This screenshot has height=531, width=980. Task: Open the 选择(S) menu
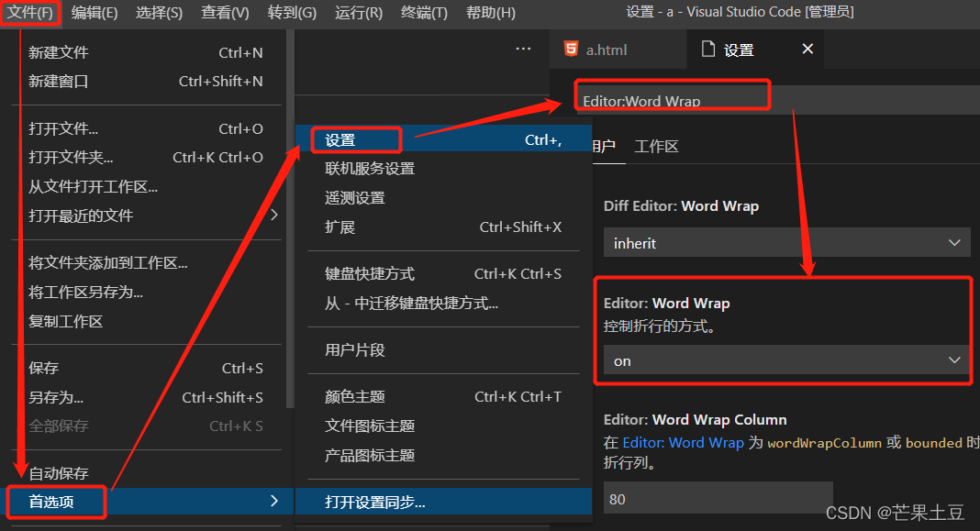click(160, 13)
